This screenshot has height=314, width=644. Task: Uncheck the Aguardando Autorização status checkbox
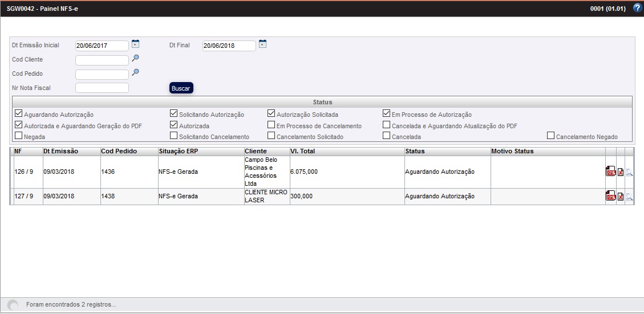(x=19, y=113)
